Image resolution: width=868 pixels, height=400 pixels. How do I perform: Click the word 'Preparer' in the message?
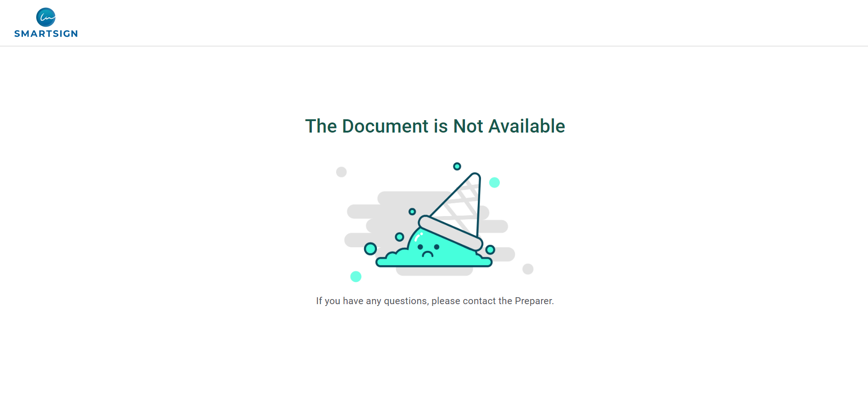pos(533,301)
